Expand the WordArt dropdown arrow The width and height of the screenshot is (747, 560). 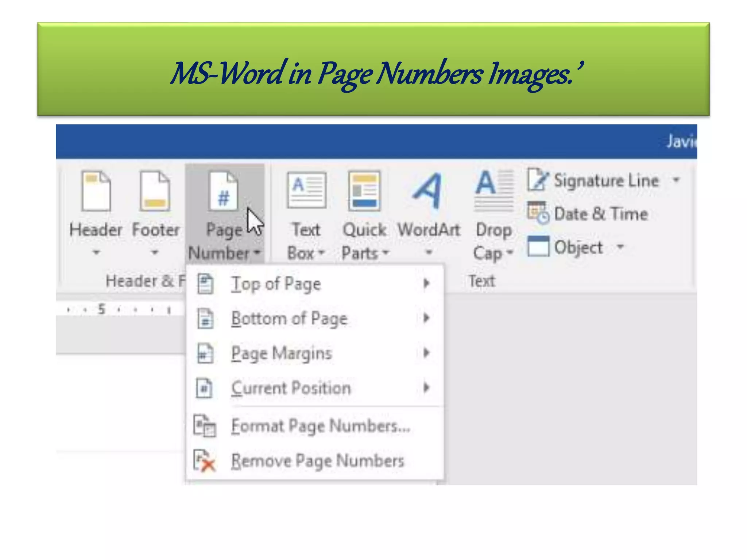(x=429, y=252)
